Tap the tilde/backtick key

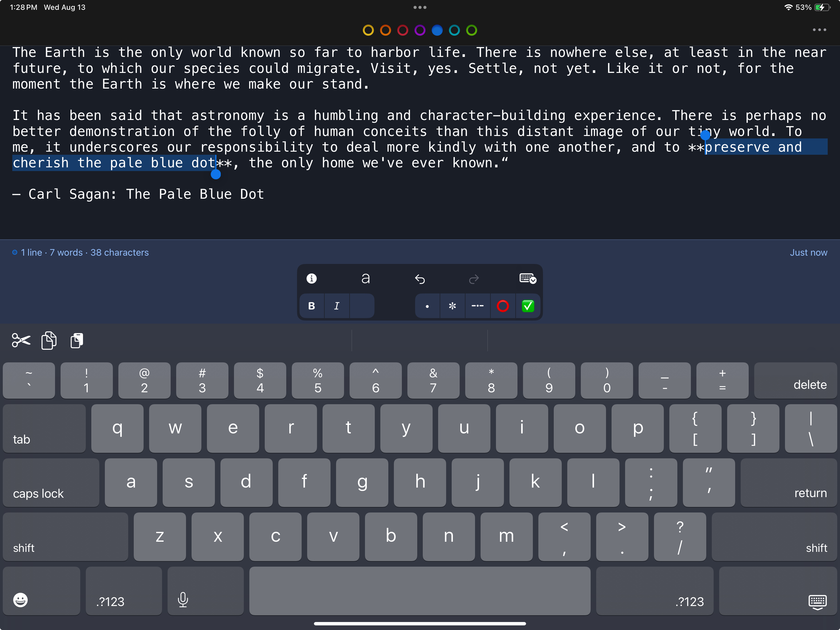click(x=29, y=380)
